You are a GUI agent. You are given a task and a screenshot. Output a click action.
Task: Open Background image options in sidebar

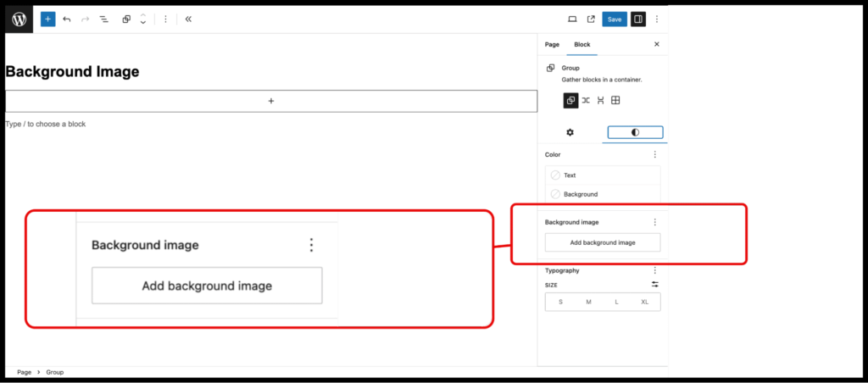(654, 222)
